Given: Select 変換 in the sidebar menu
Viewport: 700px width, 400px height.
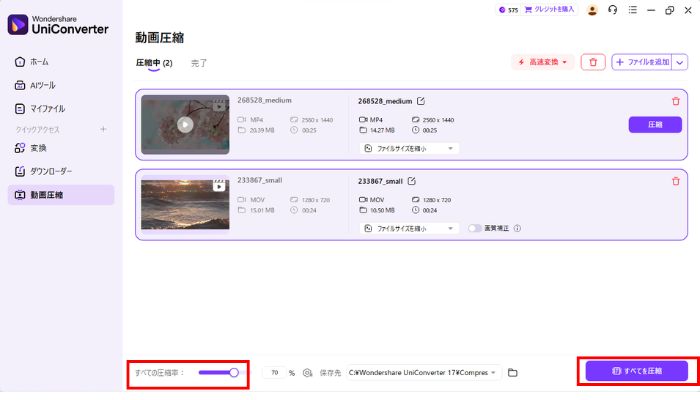Looking at the screenshot, I should pyautogui.click(x=38, y=148).
